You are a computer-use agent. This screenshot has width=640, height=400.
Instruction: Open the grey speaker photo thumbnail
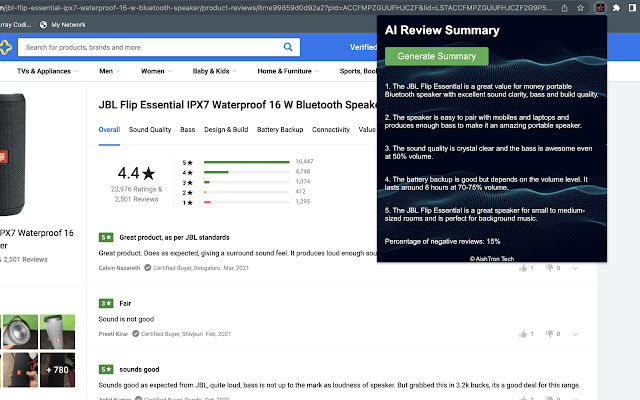(x=58, y=331)
